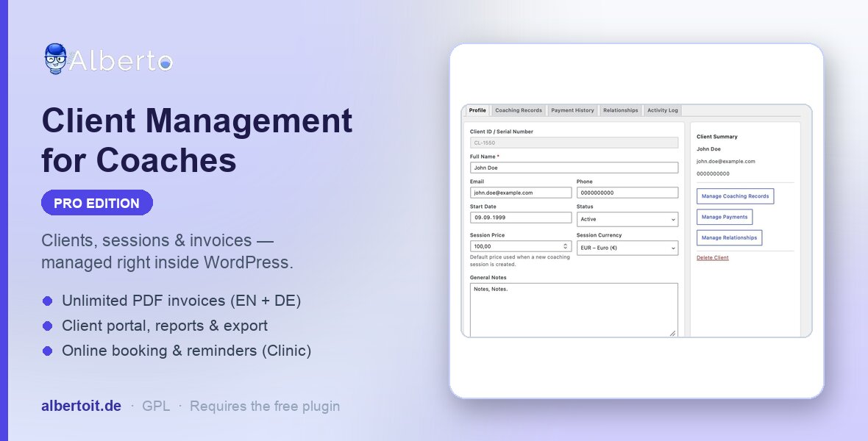
Task: Click the text 'Unlimited PDF invoices (EN + DE)'
Action: tap(182, 301)
